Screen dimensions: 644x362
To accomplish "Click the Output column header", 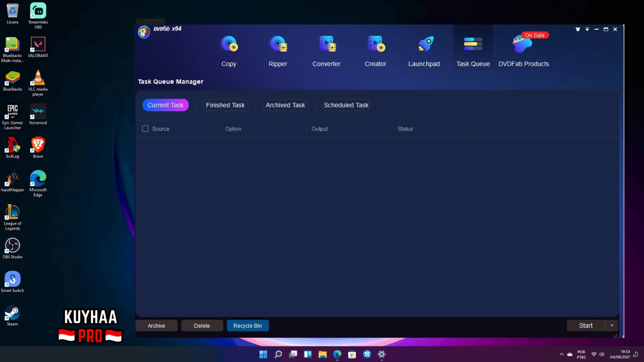I will point(319,129).
